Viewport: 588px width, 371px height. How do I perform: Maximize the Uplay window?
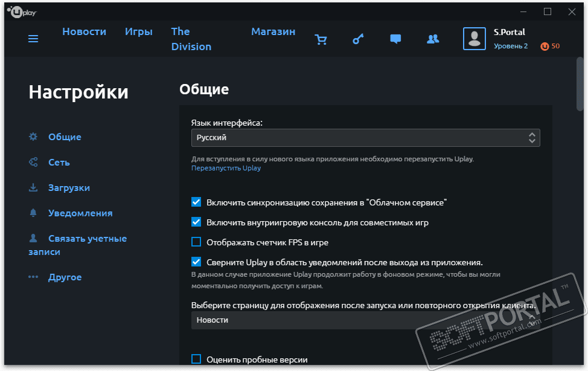coord(548,11)
